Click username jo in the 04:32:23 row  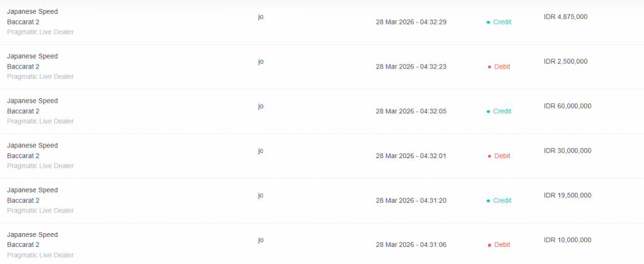coord(261,62)
